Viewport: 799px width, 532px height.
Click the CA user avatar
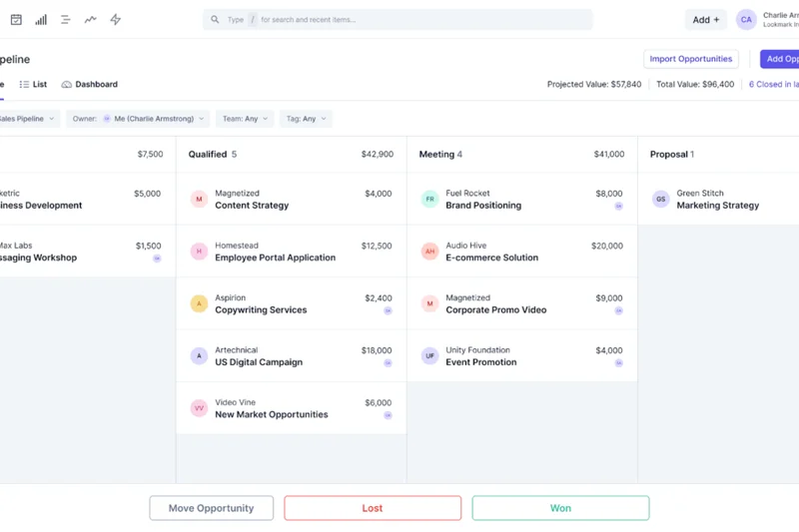(746, 20)
